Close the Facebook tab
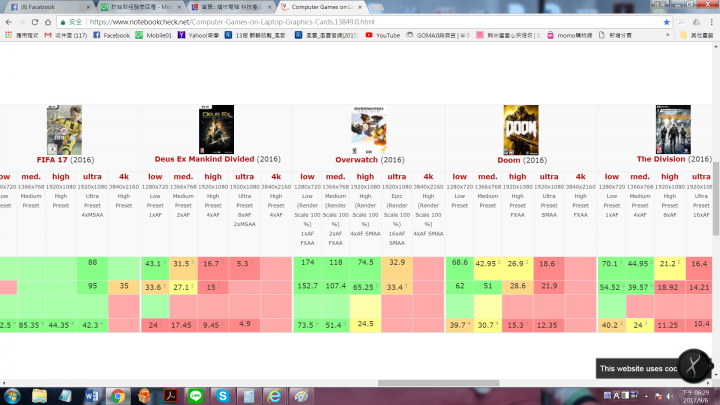 88,7
